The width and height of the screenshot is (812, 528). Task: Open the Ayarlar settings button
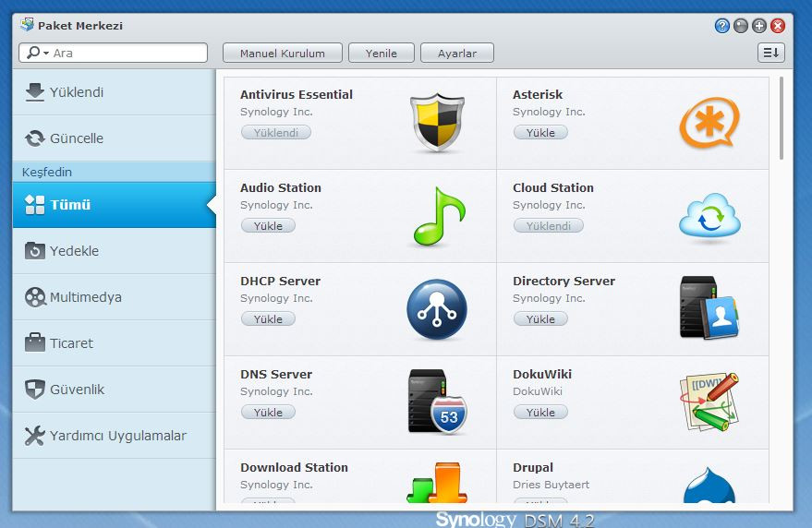457,54
